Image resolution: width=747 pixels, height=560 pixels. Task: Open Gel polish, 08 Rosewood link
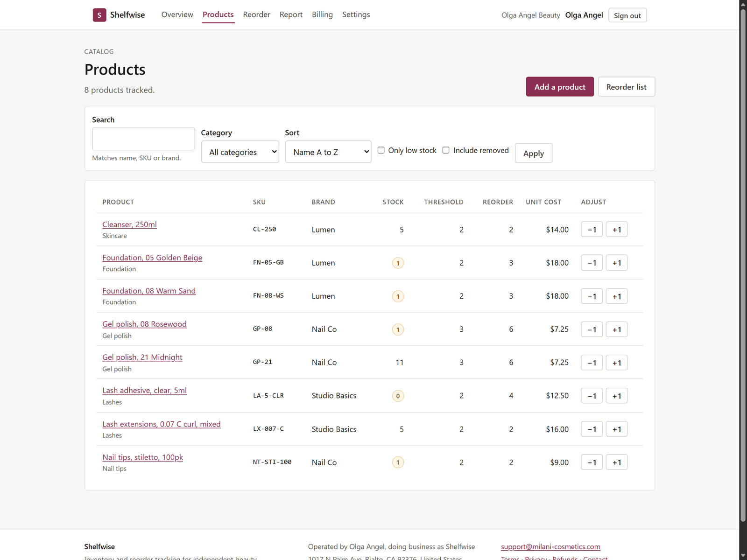(x=144, y=324)
